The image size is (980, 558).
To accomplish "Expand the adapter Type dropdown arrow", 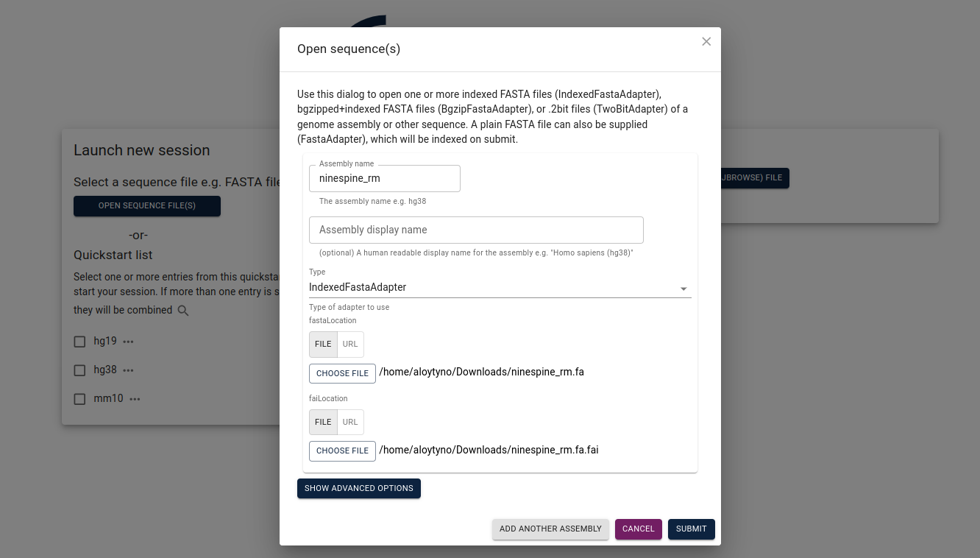I will (683, 289).
